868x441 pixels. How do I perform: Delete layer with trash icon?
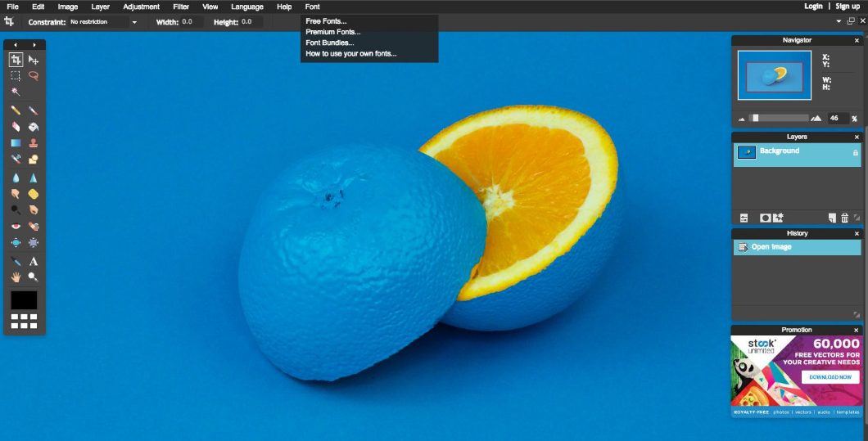845,218
